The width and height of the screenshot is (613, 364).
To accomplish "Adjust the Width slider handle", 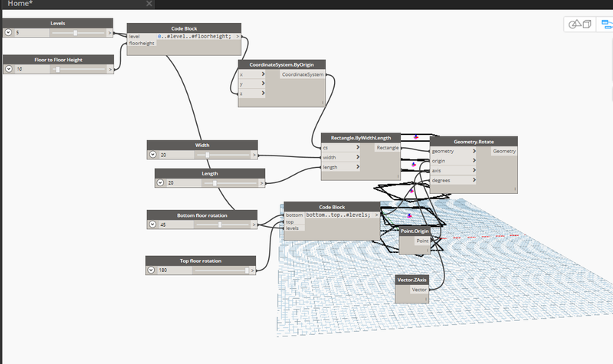I will pyautogui.click(x=207, y=155).
